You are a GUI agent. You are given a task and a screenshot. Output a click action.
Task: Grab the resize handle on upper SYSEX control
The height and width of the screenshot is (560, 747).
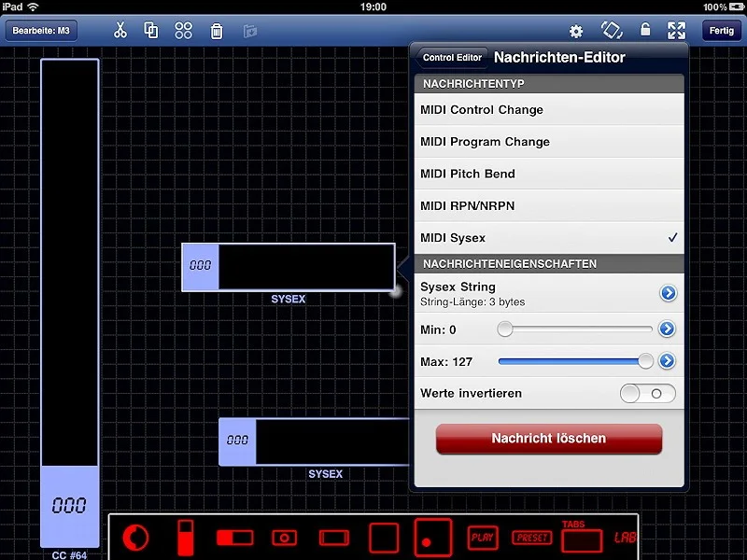coord(395,291)
